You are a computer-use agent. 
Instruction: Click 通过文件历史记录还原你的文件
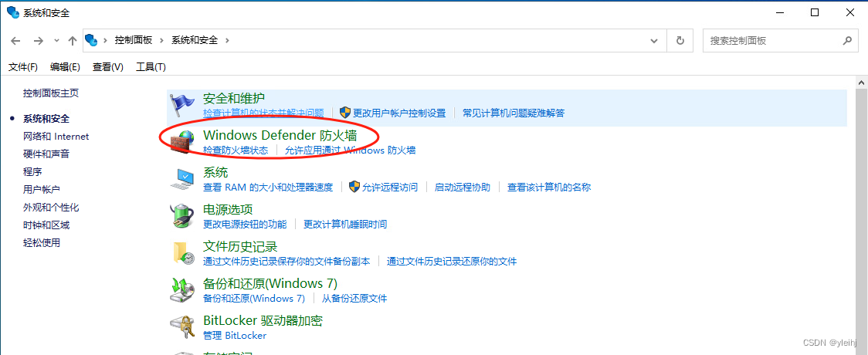click(452, 261)
